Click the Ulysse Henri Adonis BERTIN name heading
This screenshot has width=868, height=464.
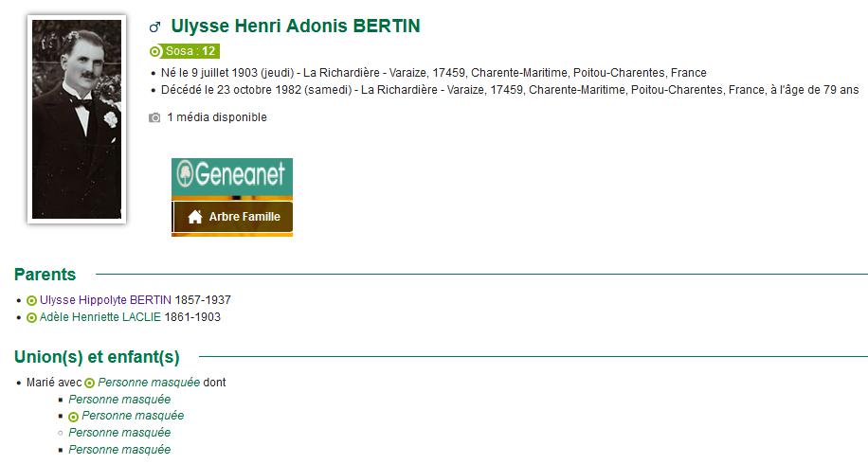(296, 26)
